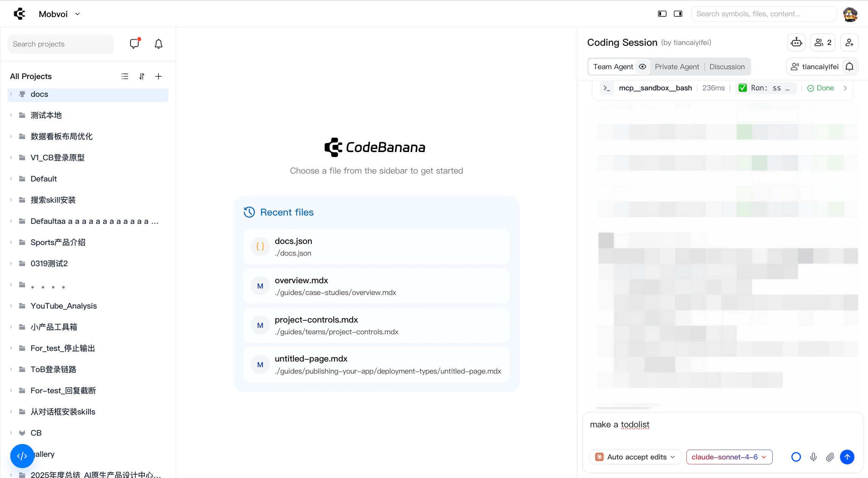Viewport: 868px width, 478px height.
Task: Open the chat messages icon with red dot
Action: point(134,44)
